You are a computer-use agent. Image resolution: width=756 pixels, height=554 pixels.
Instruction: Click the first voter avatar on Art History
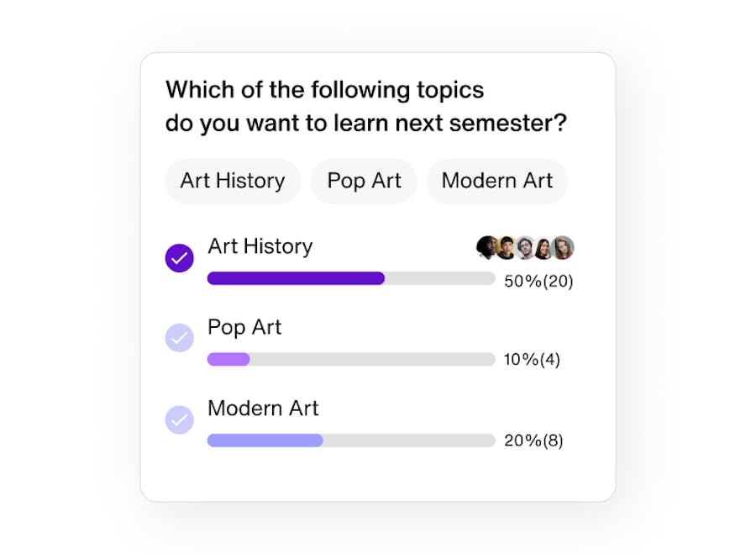click(x=486, y=247)
